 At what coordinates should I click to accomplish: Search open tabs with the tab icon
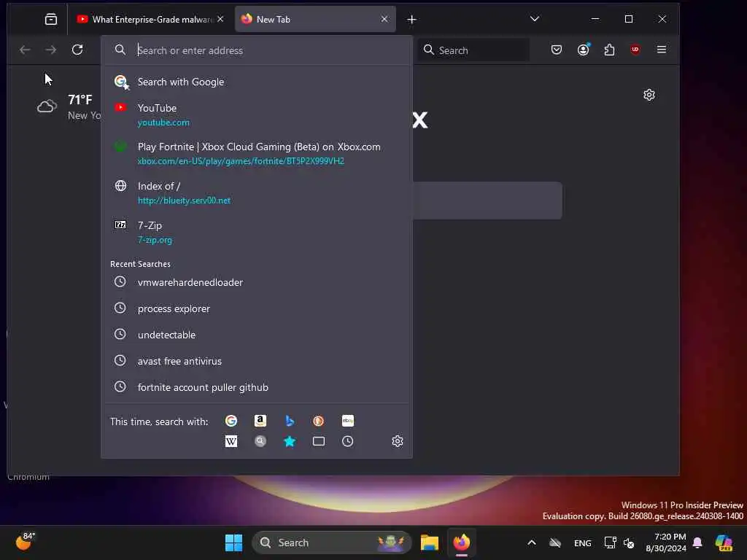(x=319, y=441)
